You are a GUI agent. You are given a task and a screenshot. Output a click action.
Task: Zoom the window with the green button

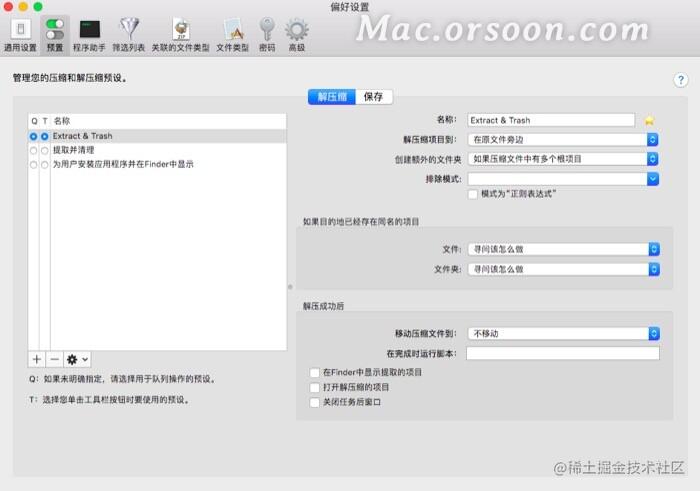(x=38, y=7)
